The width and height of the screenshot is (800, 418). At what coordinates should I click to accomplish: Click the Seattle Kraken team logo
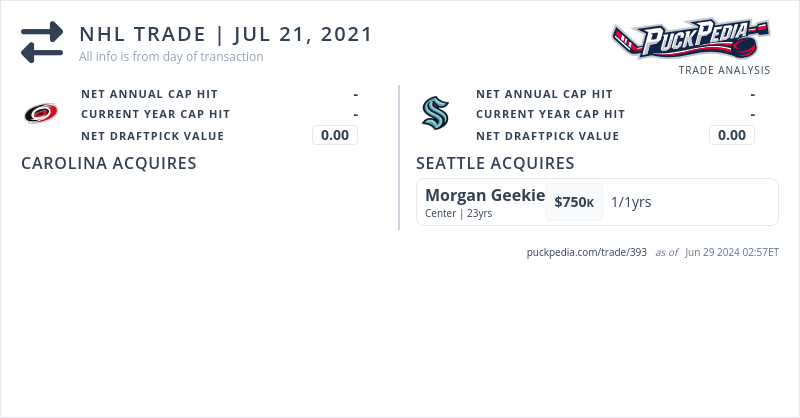point(435,114)
